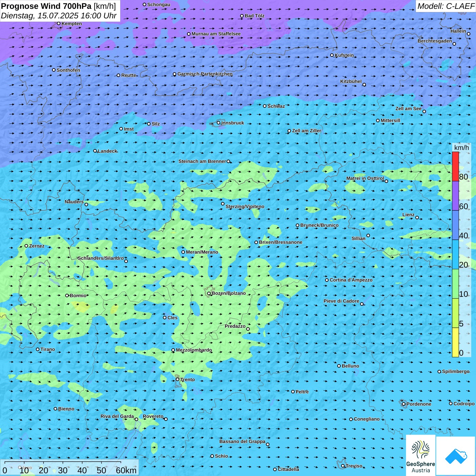Click the Meran/Merano city marker circle
Image resolution: width=476 pixels, height=476 pixels.
pos(183,252)
